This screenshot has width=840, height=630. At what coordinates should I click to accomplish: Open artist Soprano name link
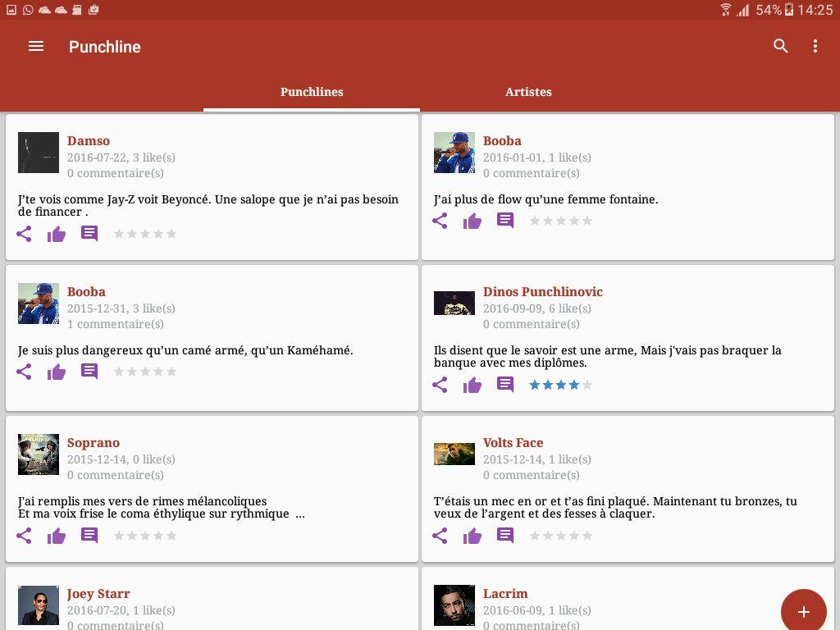[x=94, y=443]
